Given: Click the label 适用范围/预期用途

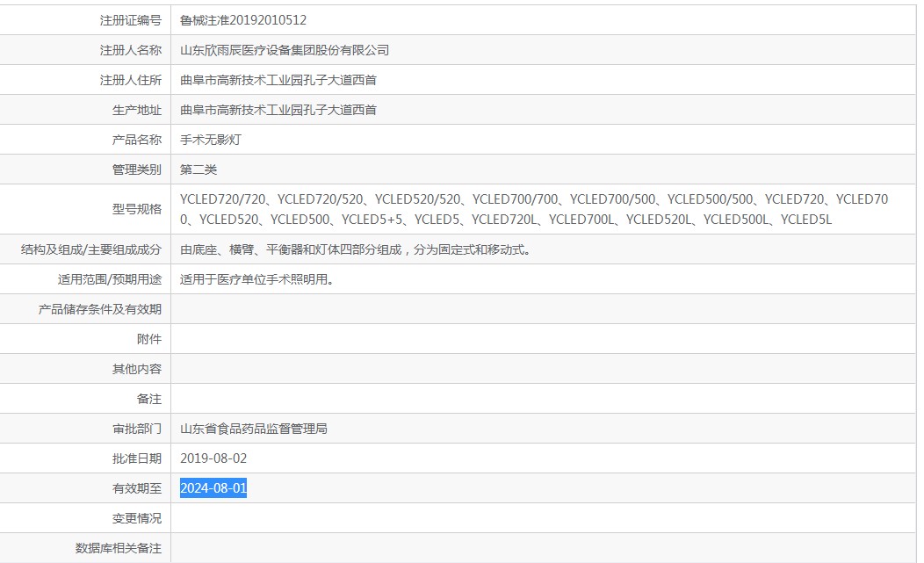Looking at the screenshot, I should (110, 279).
